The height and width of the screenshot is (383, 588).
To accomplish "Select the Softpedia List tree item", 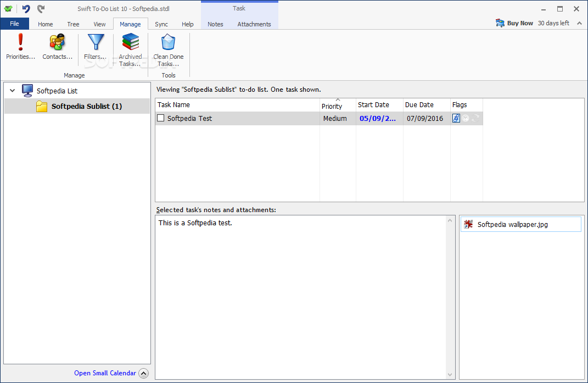I will [57, 91].
